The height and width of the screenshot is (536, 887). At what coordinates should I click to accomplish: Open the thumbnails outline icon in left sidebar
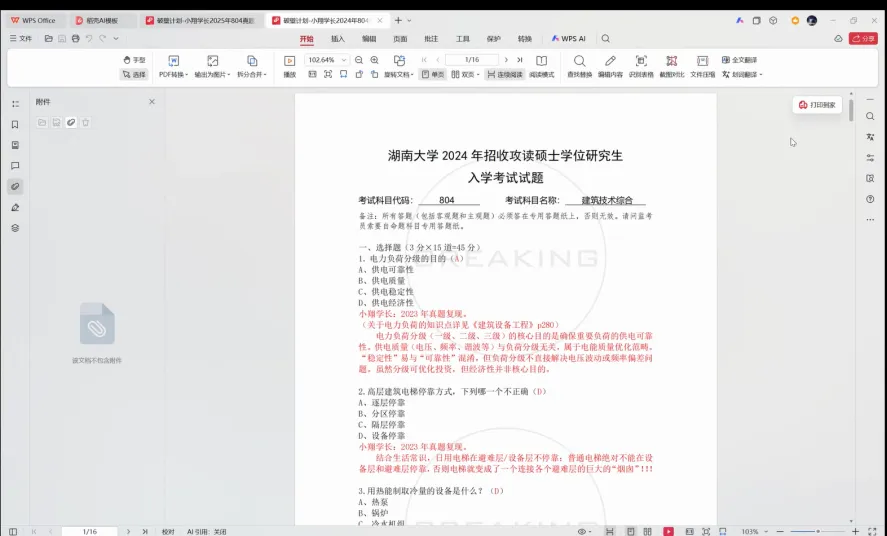[15, 104]
